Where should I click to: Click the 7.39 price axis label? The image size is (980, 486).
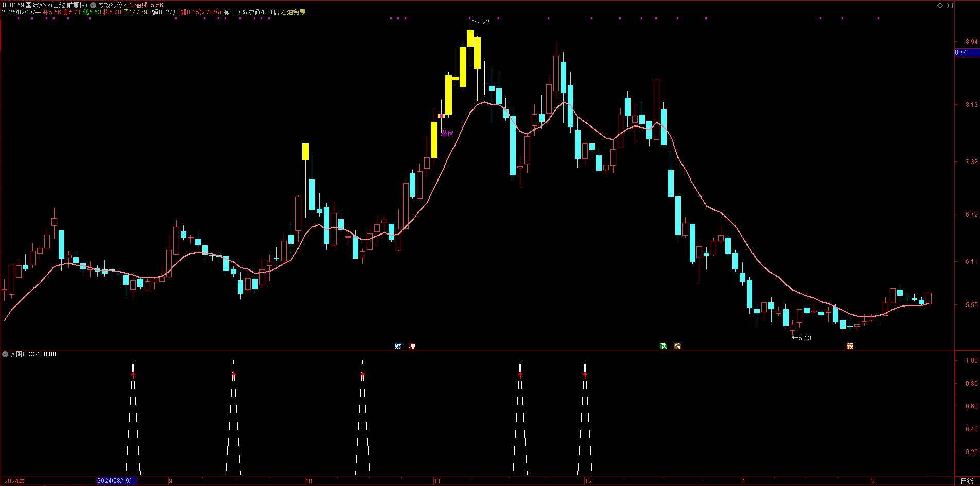[x=971, y=162]
